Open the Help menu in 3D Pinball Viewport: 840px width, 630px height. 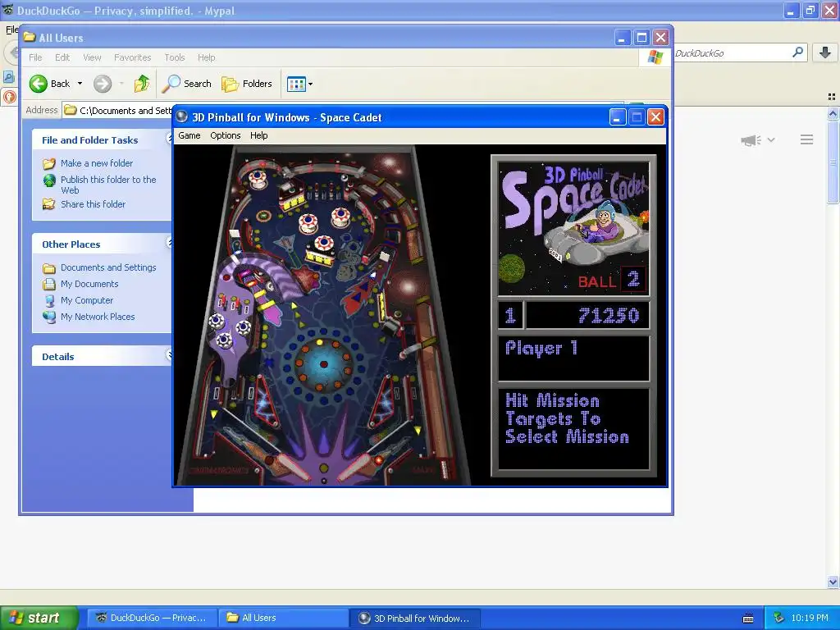pyautogui.click(x=258, y=135)
